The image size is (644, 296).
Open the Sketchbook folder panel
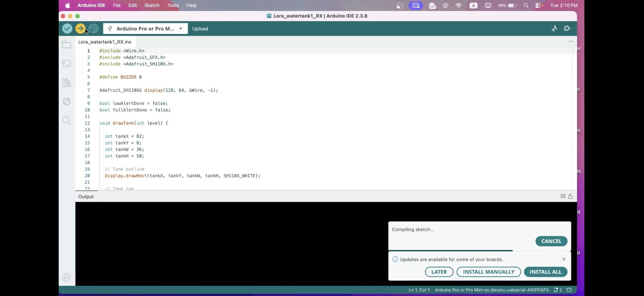(67, 45)
